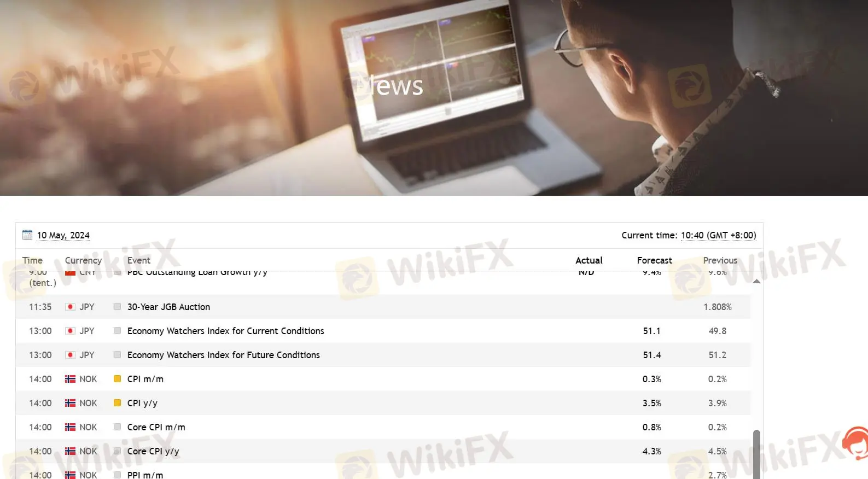Open Economy Watchers Index for Current Conditions
The height and width of the screenshot is (479, 868).
tap(225, 331)
